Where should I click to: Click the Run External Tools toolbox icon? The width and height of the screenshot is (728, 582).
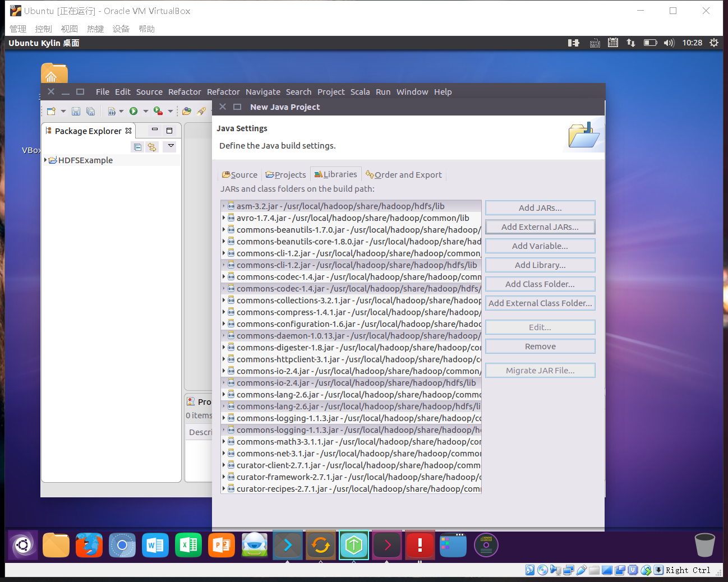coord(158,111)
